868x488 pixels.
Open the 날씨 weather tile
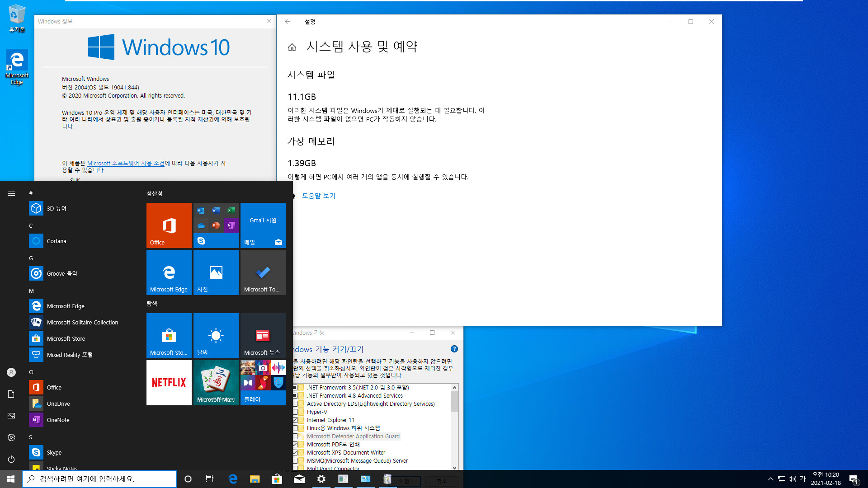(216, 336)
